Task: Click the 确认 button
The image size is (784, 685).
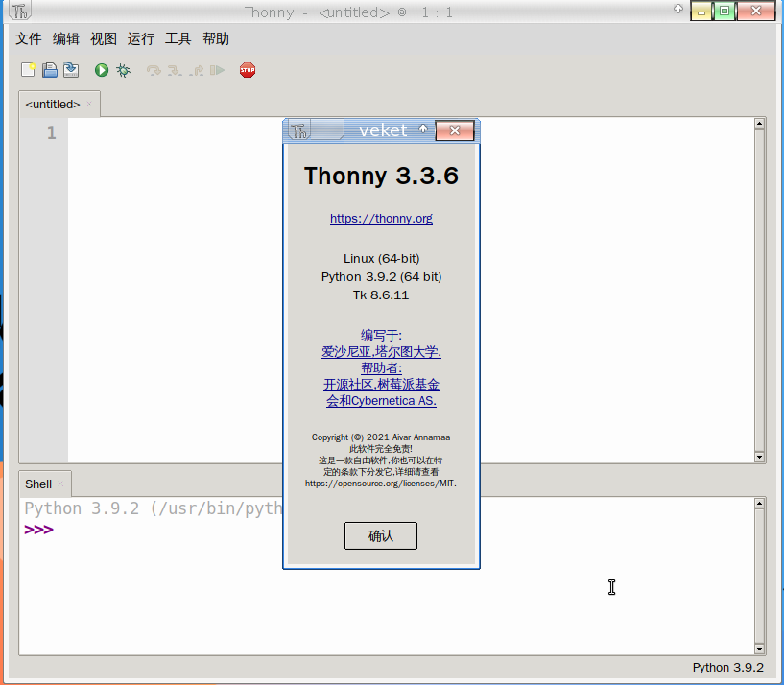Action: [381, 535]
